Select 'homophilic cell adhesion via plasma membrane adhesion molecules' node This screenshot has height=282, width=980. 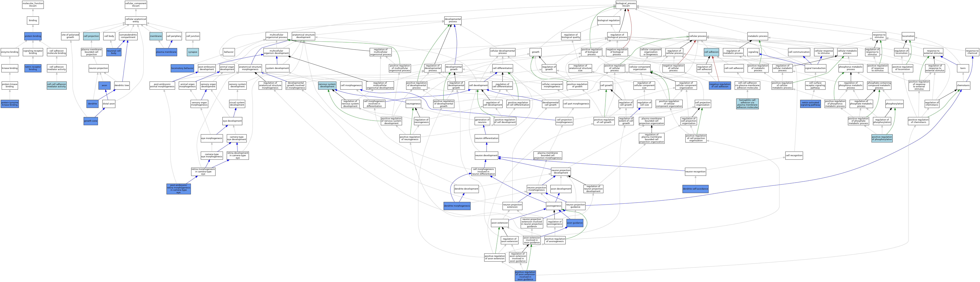(x=747, y=104)
